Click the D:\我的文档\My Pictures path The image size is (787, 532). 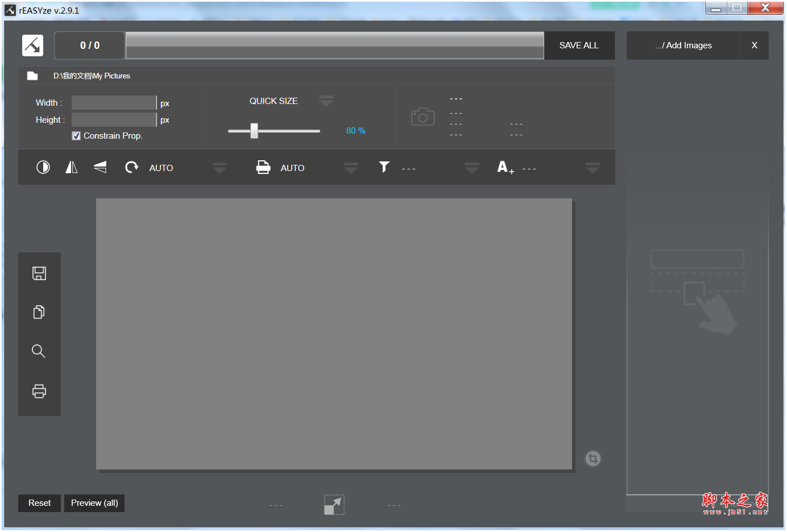pos(92,76)
